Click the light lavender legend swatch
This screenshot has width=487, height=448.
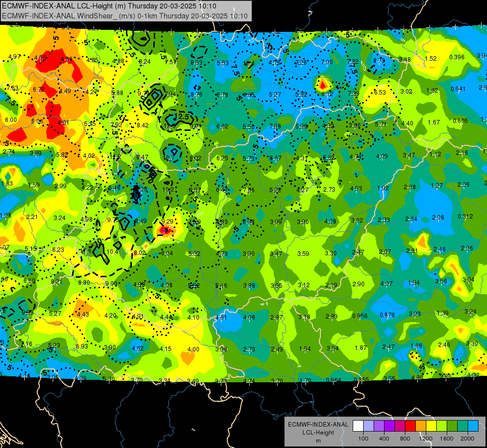tap(369, 426)
